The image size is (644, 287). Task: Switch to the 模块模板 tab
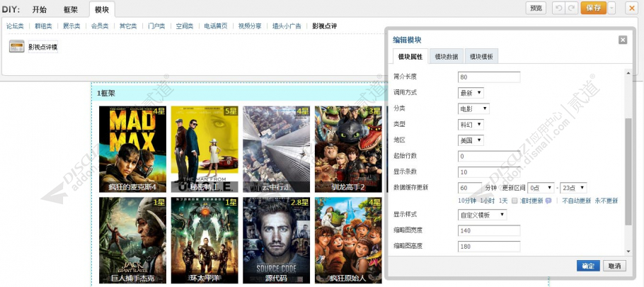481,57
